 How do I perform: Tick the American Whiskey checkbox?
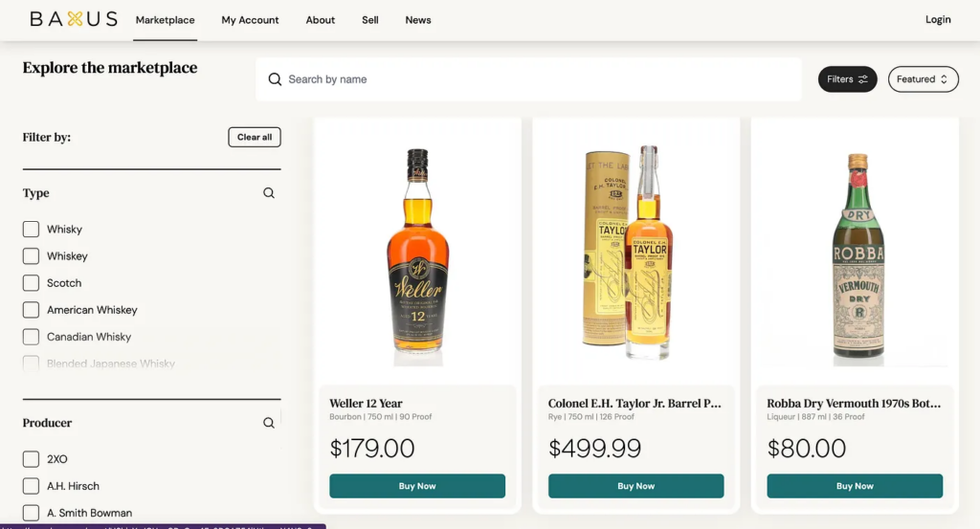[x=31, y=310]
